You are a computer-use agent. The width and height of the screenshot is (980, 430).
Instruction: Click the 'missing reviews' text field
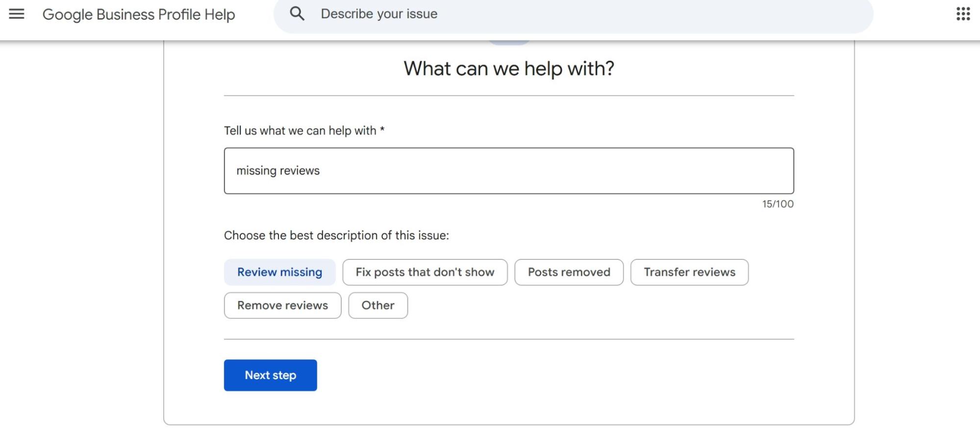pos(508,171)
